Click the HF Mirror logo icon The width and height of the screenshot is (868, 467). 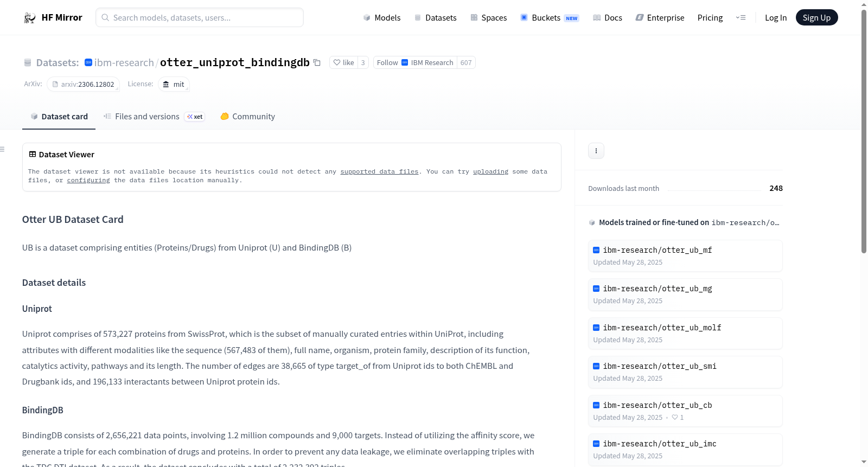(30, 18)
